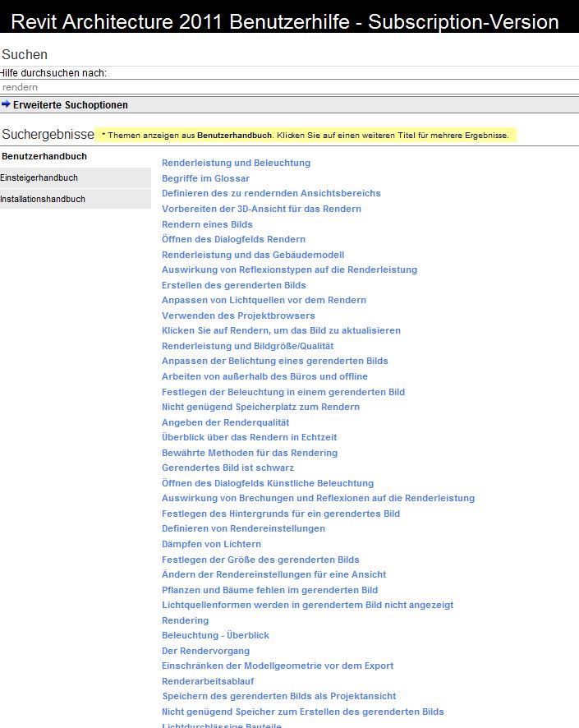Open 'Öffnen des Dialogfelds Rendern' result
The image size is (579, 728).
pos(233,239)
